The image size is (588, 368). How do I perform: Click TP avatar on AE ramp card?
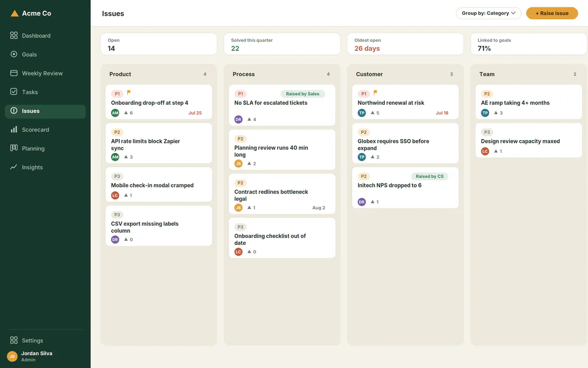pyautogui.click(x=485, y=112)
